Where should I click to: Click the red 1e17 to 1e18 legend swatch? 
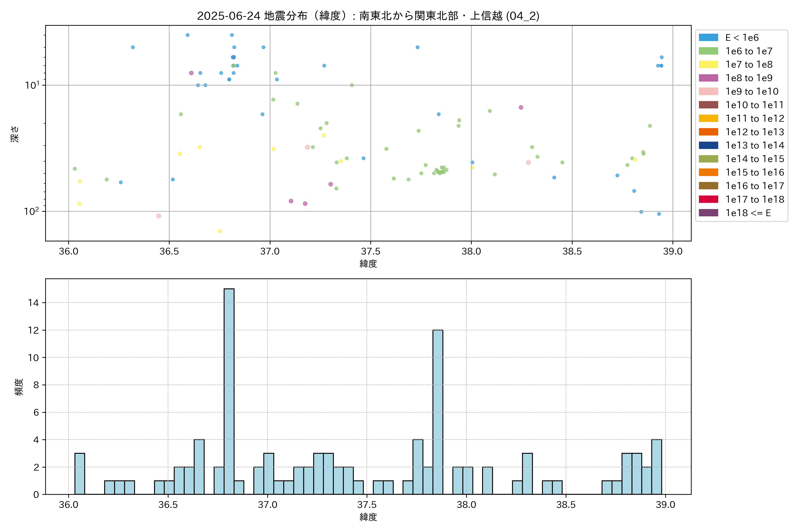[x=708, y=199]
